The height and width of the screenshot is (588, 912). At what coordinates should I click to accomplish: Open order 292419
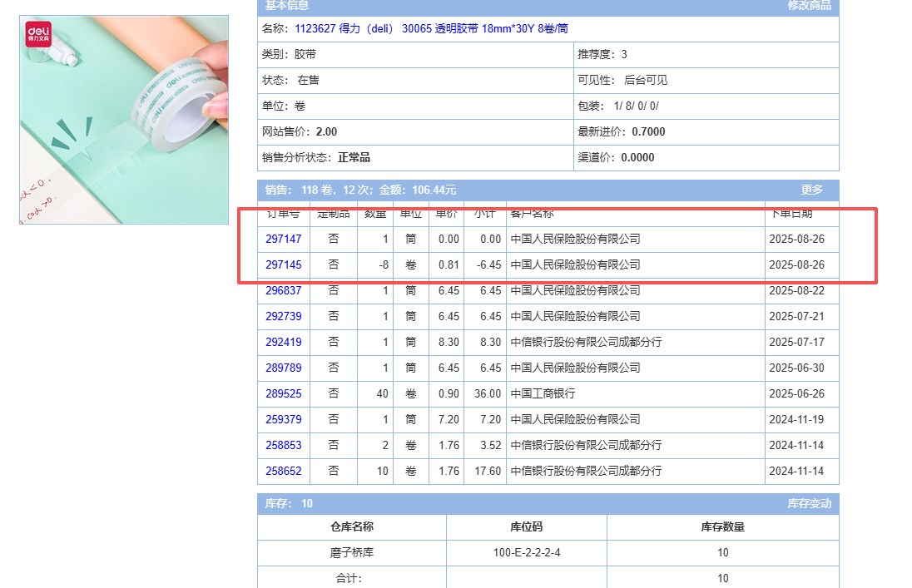click(x=284, y=342)
